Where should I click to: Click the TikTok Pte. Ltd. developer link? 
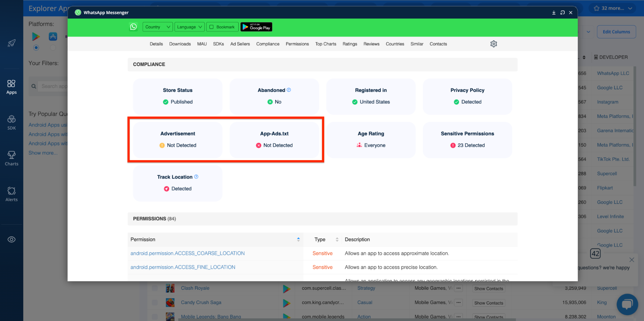pyautogui.click(x=613, y=159)
